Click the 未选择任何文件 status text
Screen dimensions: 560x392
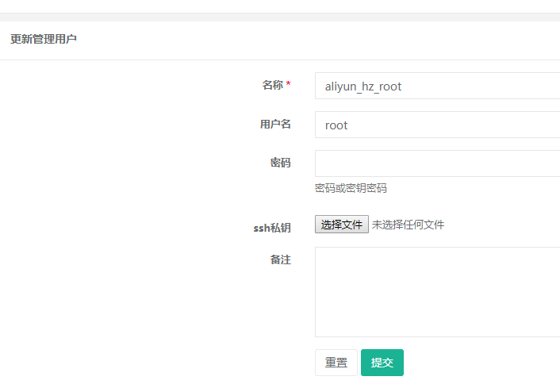coord(408,225)
